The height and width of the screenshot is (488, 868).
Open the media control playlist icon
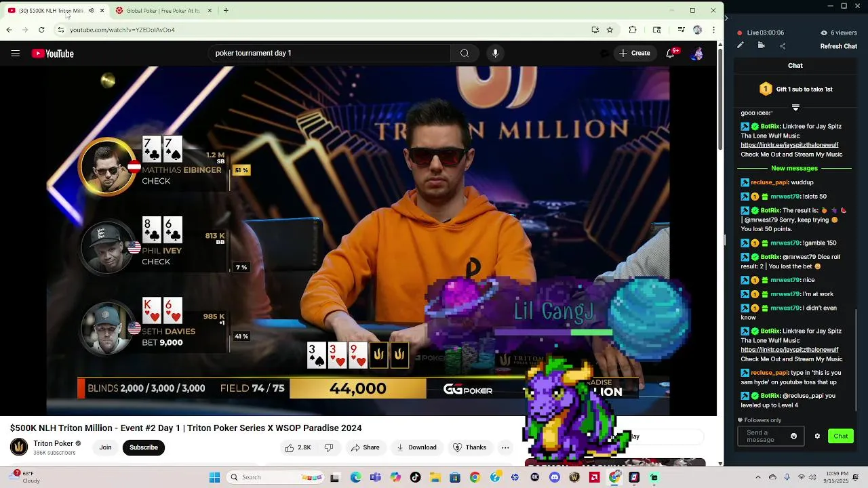tap(681, 30)
